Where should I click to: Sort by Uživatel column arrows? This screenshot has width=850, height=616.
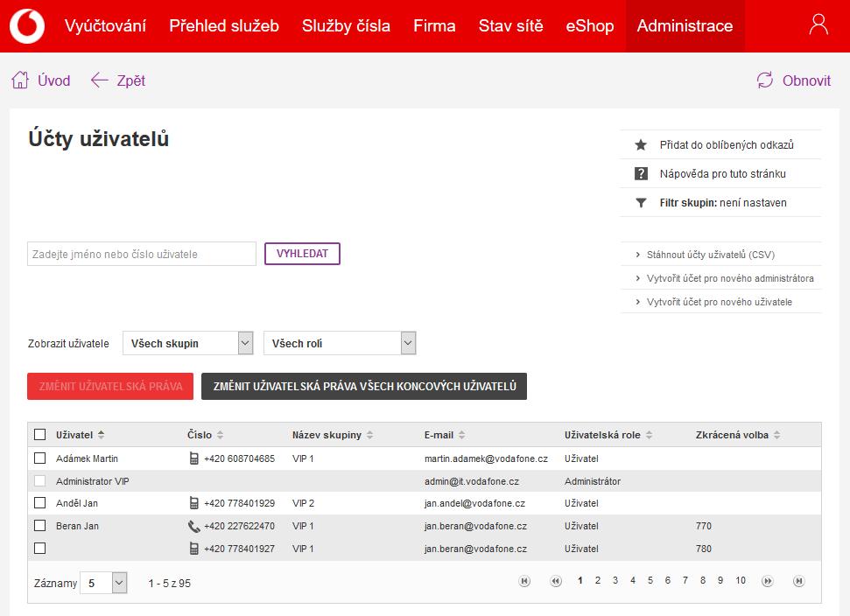102,435
